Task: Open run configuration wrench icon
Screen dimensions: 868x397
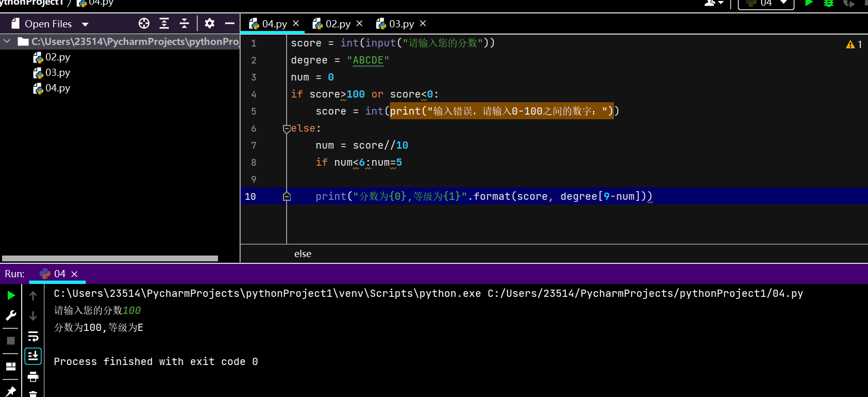Action: tap(11, 315)
